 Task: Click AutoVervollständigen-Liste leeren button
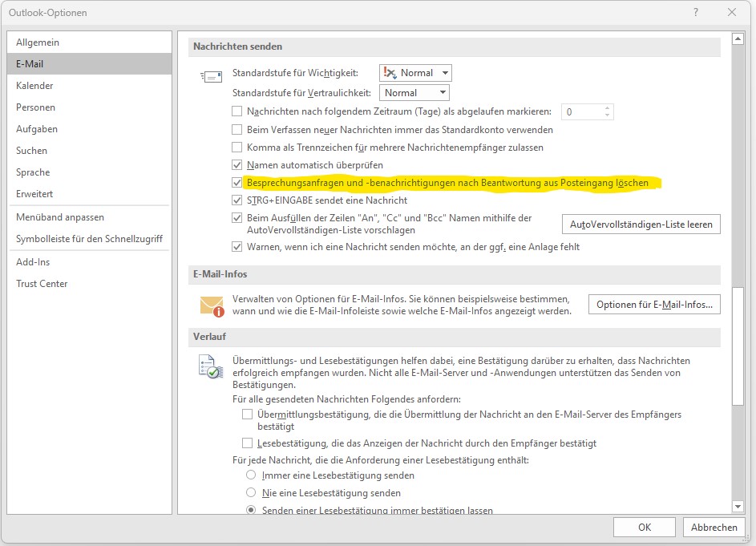[x=641, y=224]
